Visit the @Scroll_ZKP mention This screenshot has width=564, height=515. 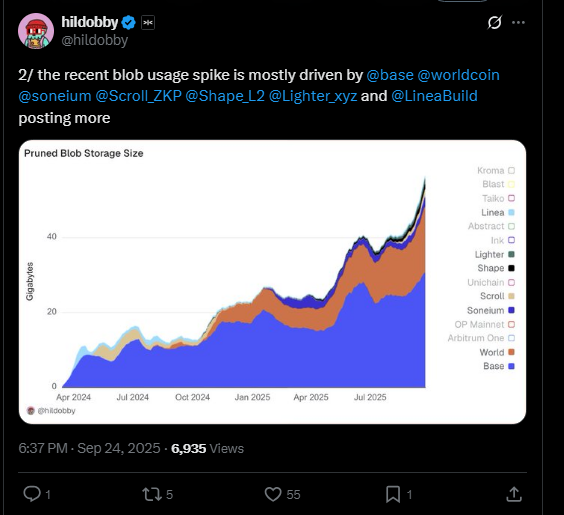(138, 96)
